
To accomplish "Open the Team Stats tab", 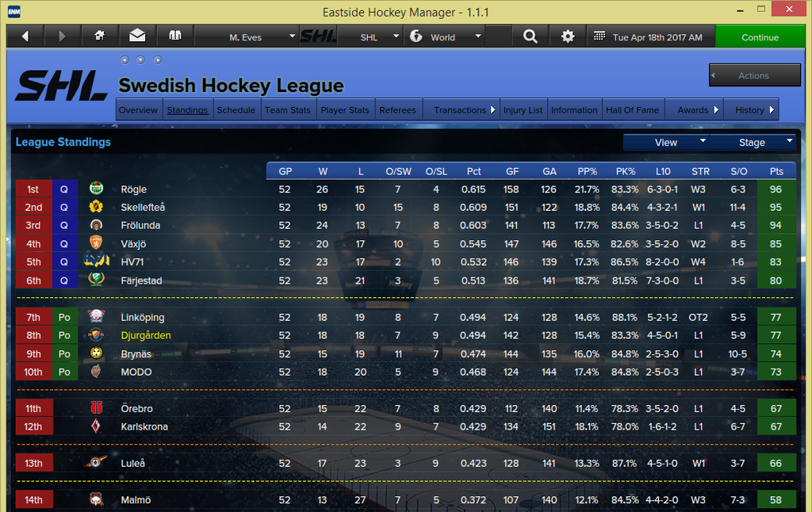I will click(x=287, y=109).
